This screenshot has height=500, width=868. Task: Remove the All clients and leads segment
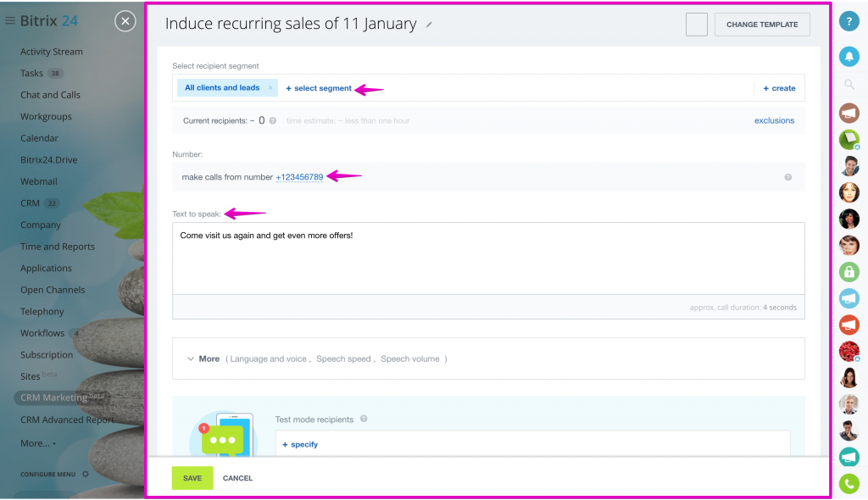(270, 87)
